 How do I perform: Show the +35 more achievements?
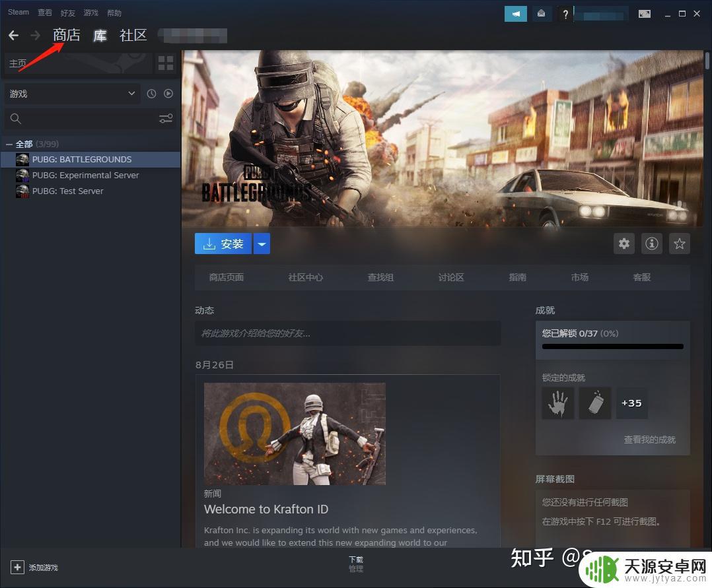point(631,403)
